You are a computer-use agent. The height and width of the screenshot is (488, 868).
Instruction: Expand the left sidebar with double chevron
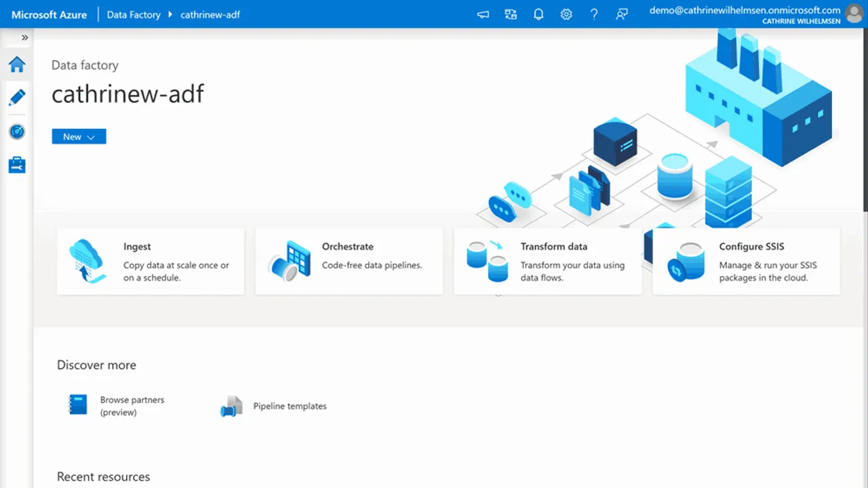pos(25,37)
